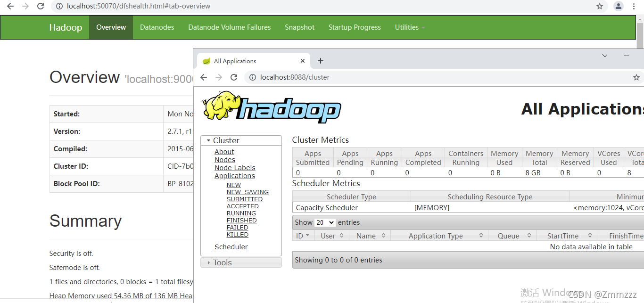This screenshot has height=303, width=644.
Task: Toggle sorting on the Name column
Action: point(367,235)
